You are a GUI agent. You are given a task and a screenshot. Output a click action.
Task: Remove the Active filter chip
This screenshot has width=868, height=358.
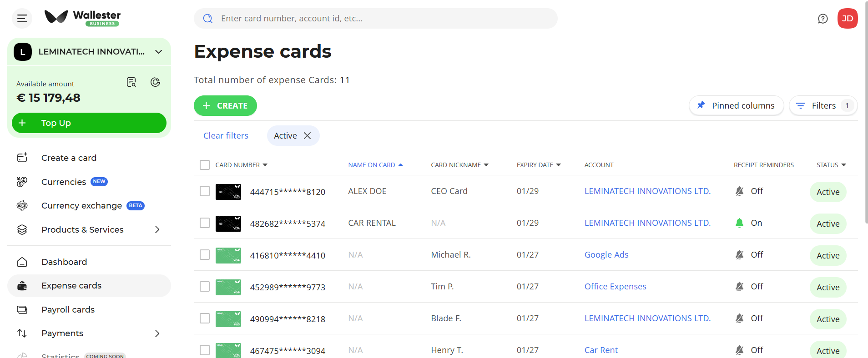pyautogui.click(x=308, y=136)
